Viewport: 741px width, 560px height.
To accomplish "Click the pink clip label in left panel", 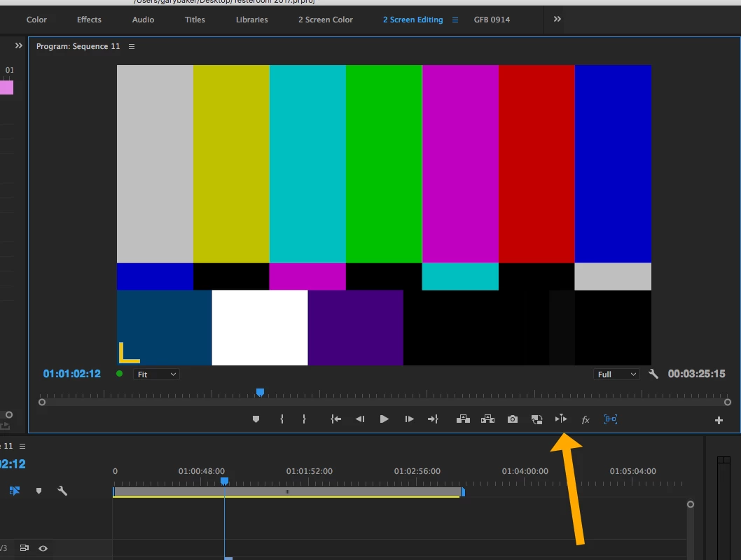I will click(x=6, y=87).
